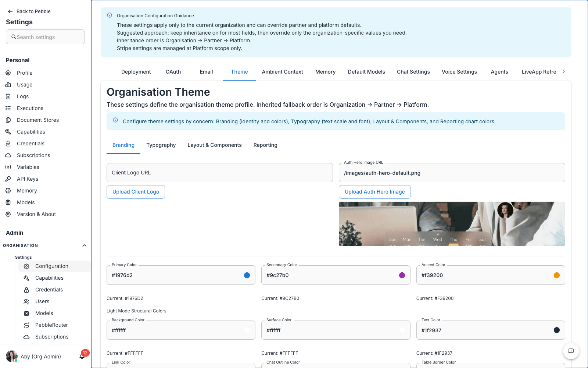Click the Personal Models chip icon
The image size is (588, 368).
(x=8, y=202)
